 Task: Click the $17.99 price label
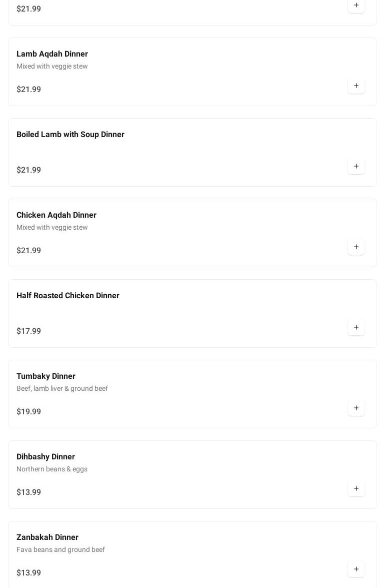[29, 331]
